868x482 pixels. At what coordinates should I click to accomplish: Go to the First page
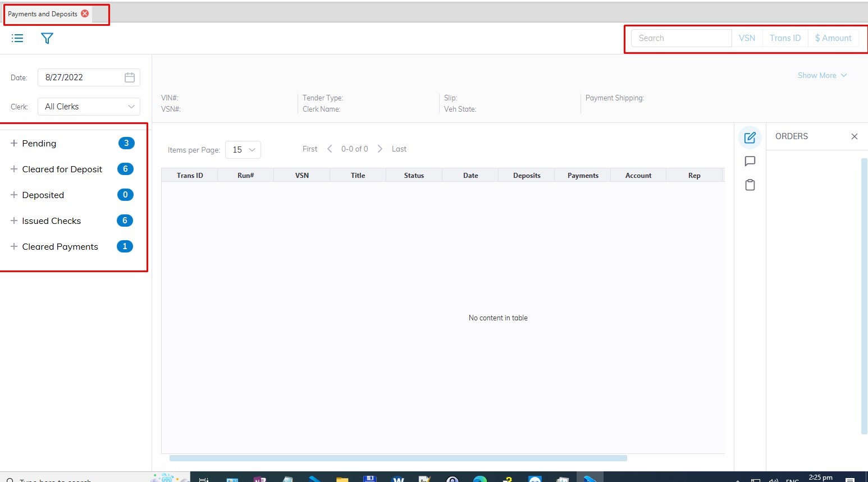click(310, 149)
